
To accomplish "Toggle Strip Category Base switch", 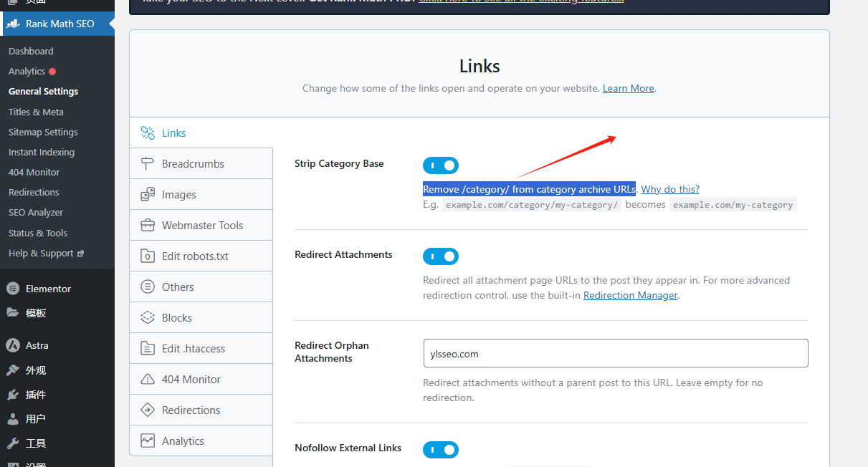I will point(441,165).
